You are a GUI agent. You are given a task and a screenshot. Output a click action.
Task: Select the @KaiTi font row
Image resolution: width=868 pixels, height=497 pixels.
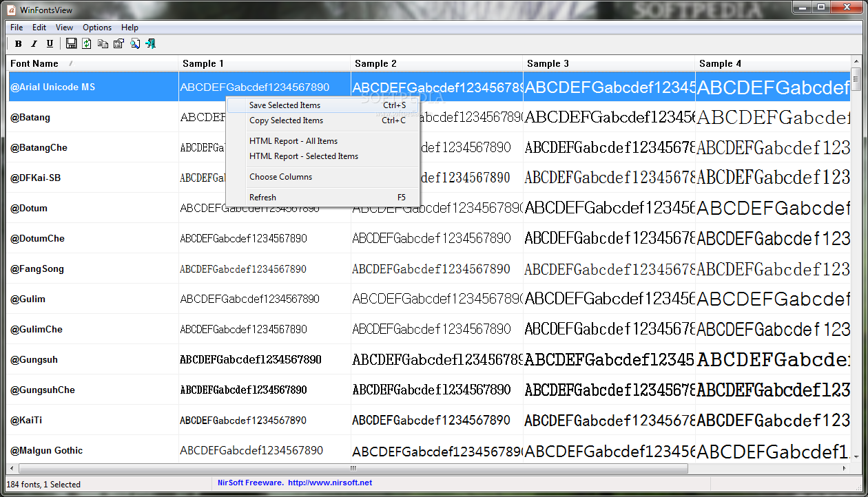point(429,420)
